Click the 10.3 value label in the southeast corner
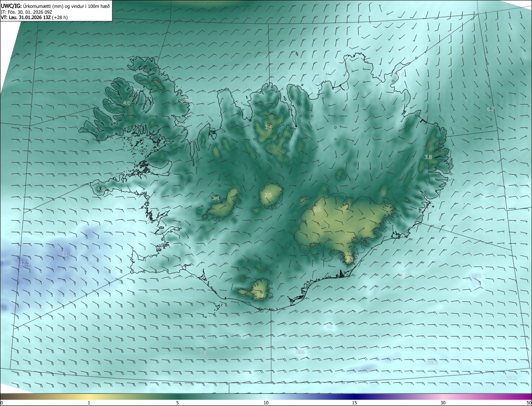Screen dimensions: 532x406 [x=511, y=378]
